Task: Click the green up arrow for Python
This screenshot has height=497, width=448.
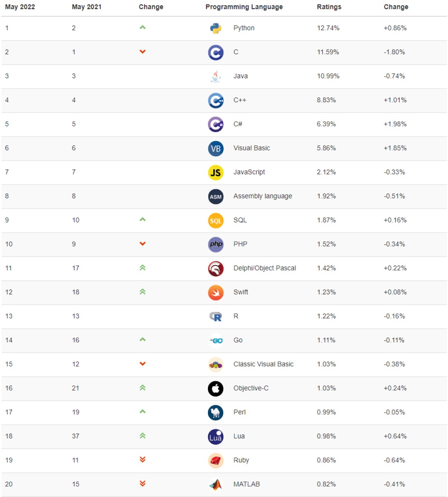Action: point(142,28)
